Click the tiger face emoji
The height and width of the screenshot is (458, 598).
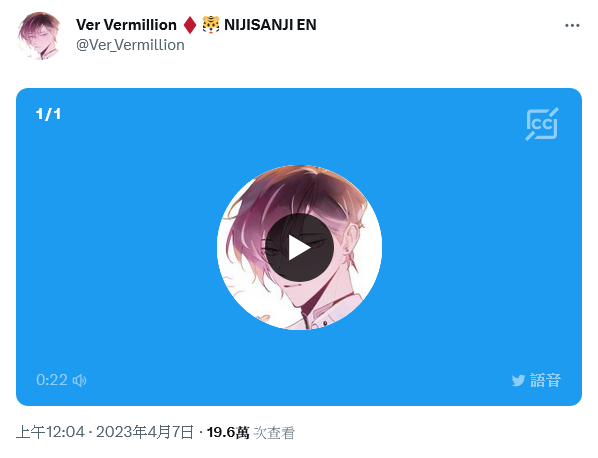coord(211,25)
